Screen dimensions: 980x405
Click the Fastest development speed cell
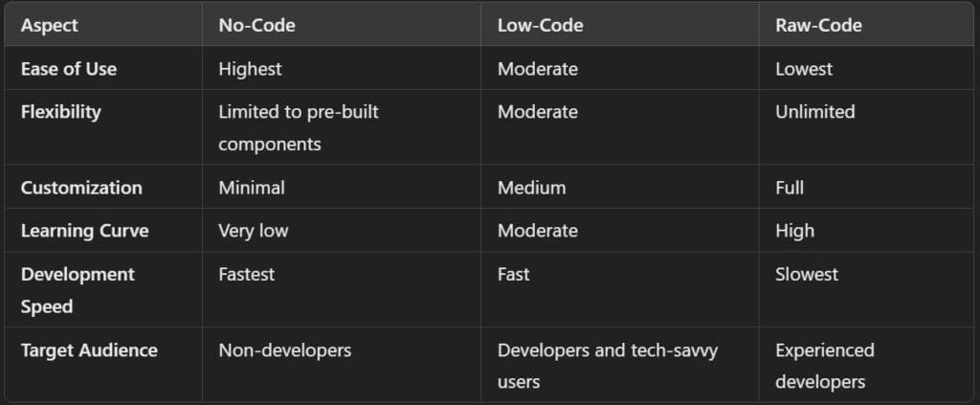(x=246, y=274)
